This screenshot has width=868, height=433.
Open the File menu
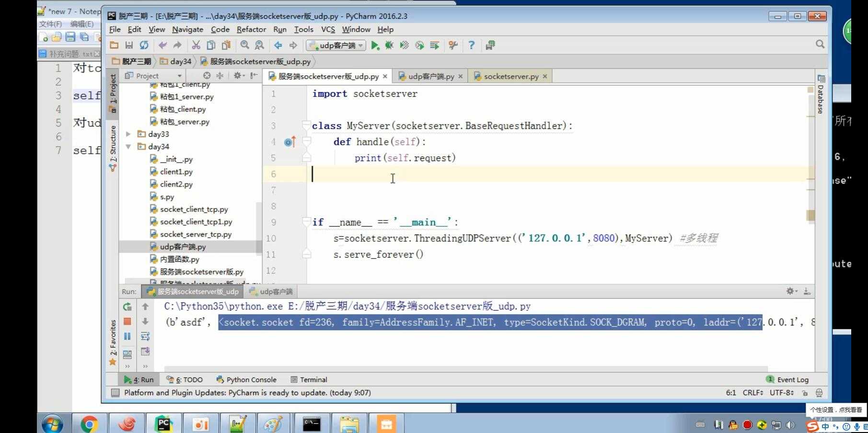115,29
